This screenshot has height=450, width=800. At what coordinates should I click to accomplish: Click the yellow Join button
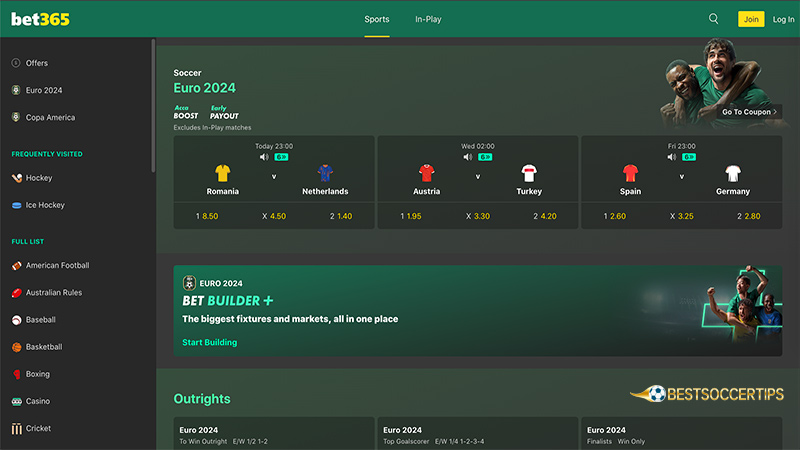click(751, 19)
